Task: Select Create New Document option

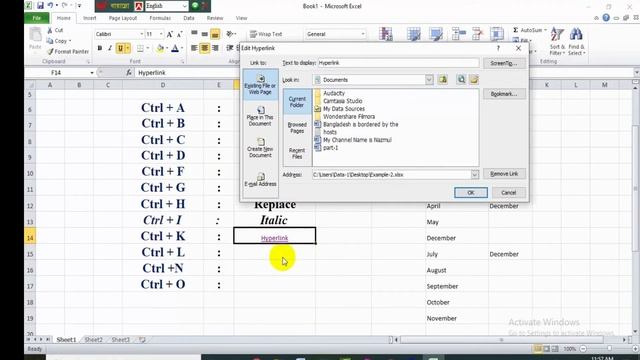Action: click(x=260, y=148)
